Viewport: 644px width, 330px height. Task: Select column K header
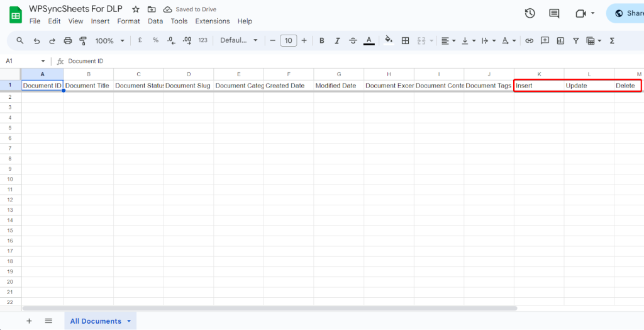(x=539, y=74)
